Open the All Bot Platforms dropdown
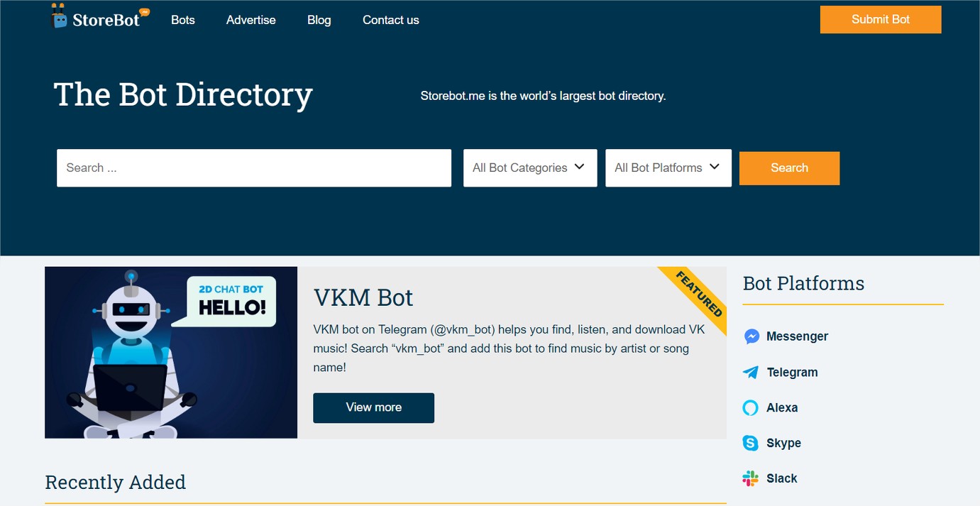The width and height of the screenshot is (980, 506). (x=668, y=168)
